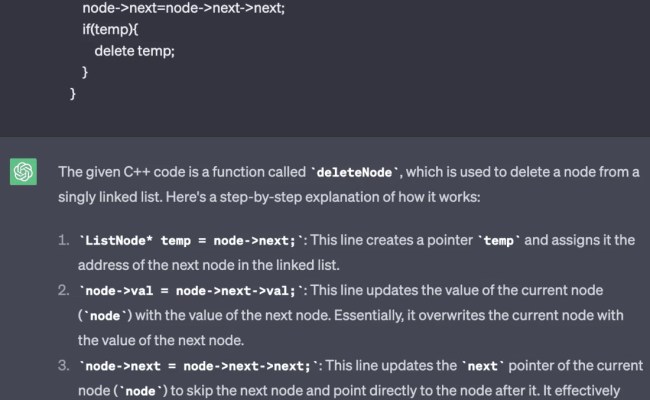
Task: Click the inline `temp` code in step 1
Action: pos(499,240)
